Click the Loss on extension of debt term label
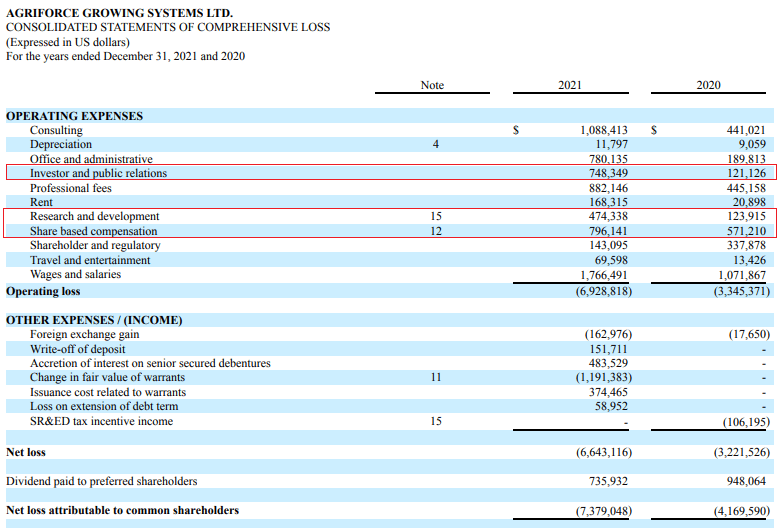780x528 pixels. click(x=104, y=406)
